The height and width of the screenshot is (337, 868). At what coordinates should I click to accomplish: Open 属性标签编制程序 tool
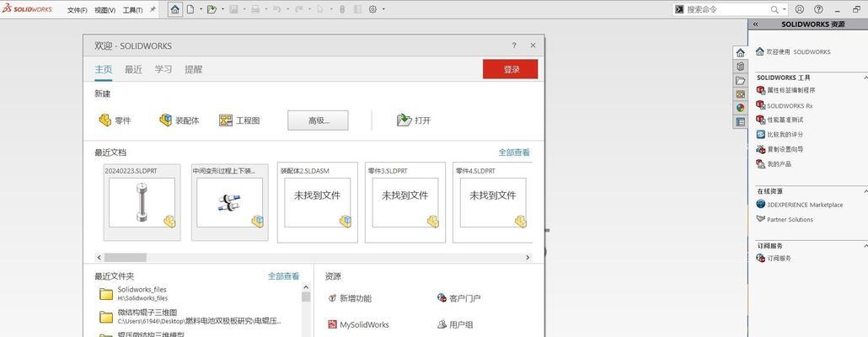tap(785, 90)
